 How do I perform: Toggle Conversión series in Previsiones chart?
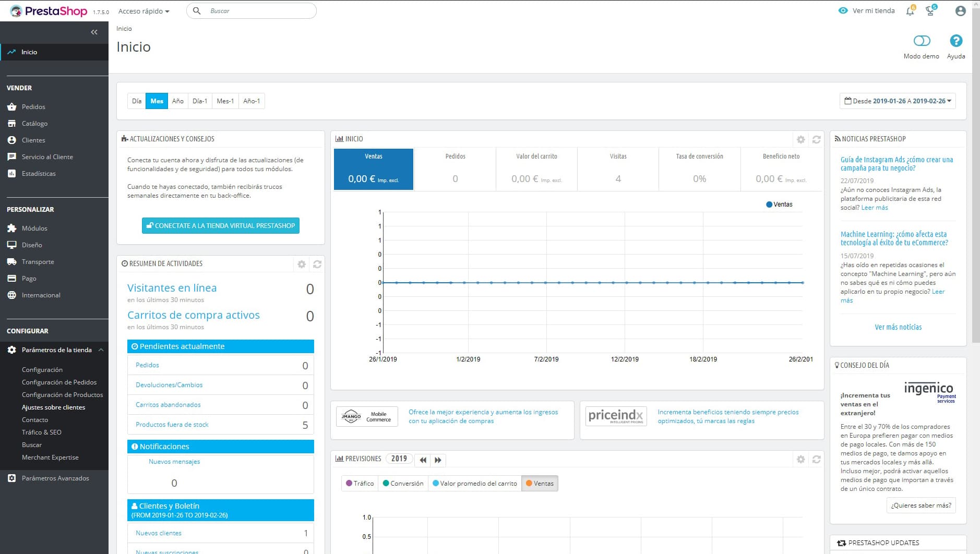[403, 484]
